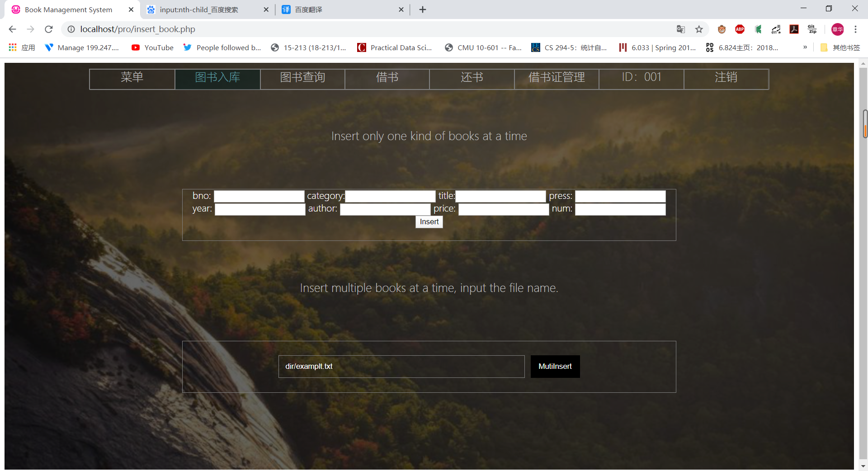Focus the year input field
This screenshot has height=471, width=868.
tap(260, 209)
